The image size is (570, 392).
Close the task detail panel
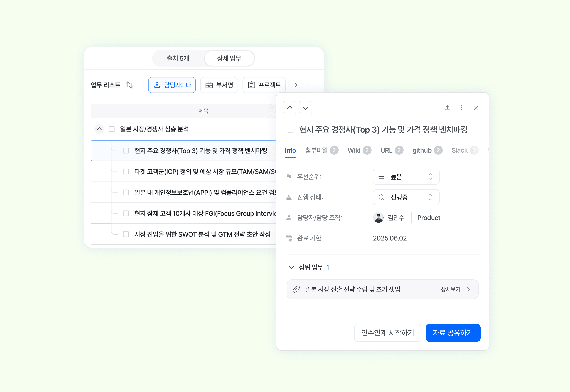tap(476, 108)
